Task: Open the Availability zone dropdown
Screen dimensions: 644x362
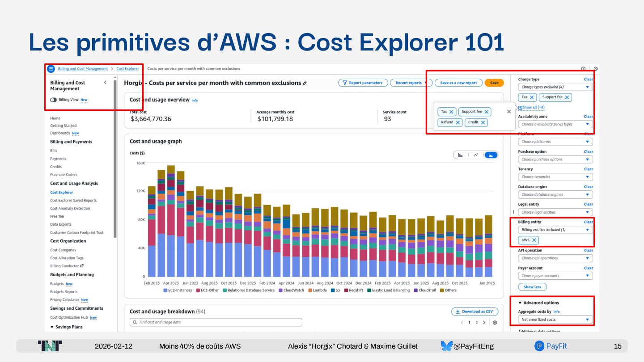Action: (555, 124)
